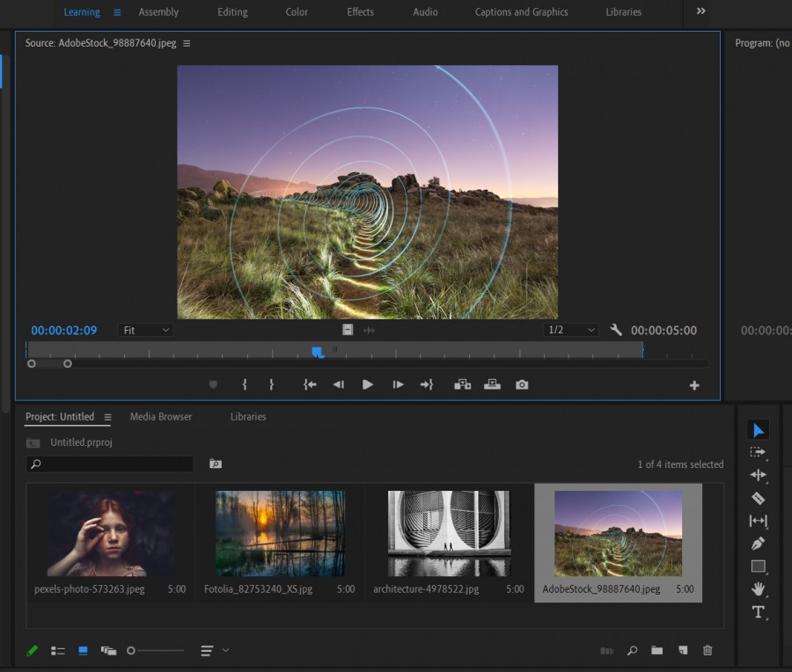Click the Export Frame camera icon
The image size is (792, 672).
coord(522,384)
